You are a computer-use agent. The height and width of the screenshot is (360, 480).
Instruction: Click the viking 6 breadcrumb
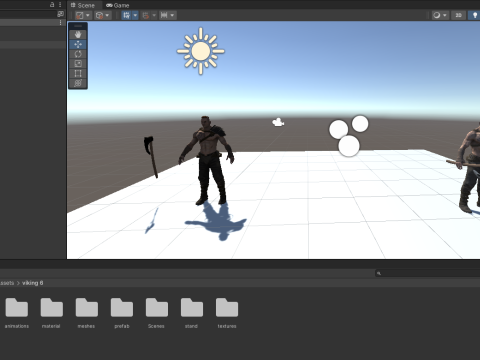coord(32,283)
